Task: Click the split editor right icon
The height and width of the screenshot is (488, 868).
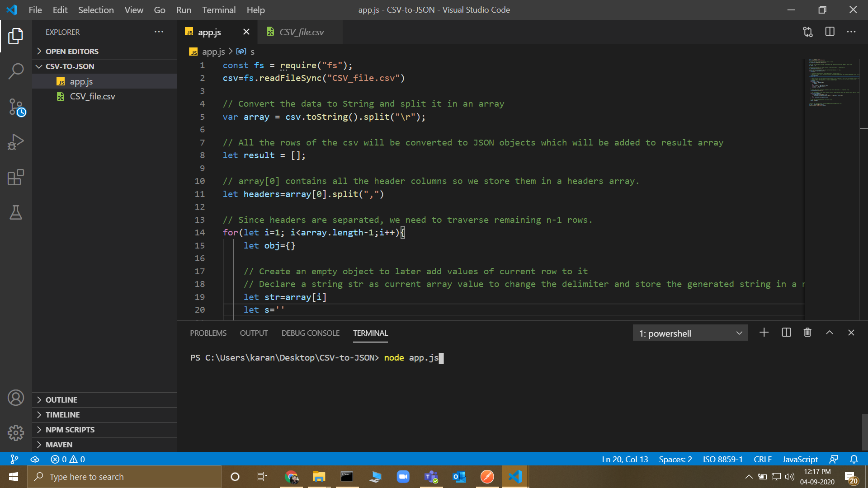Action: point(830,32)
